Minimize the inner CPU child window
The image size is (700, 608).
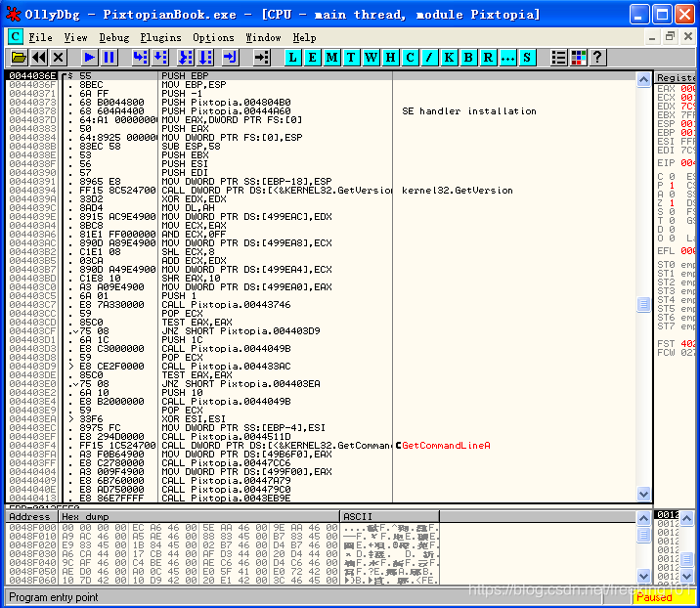[652, 37]
